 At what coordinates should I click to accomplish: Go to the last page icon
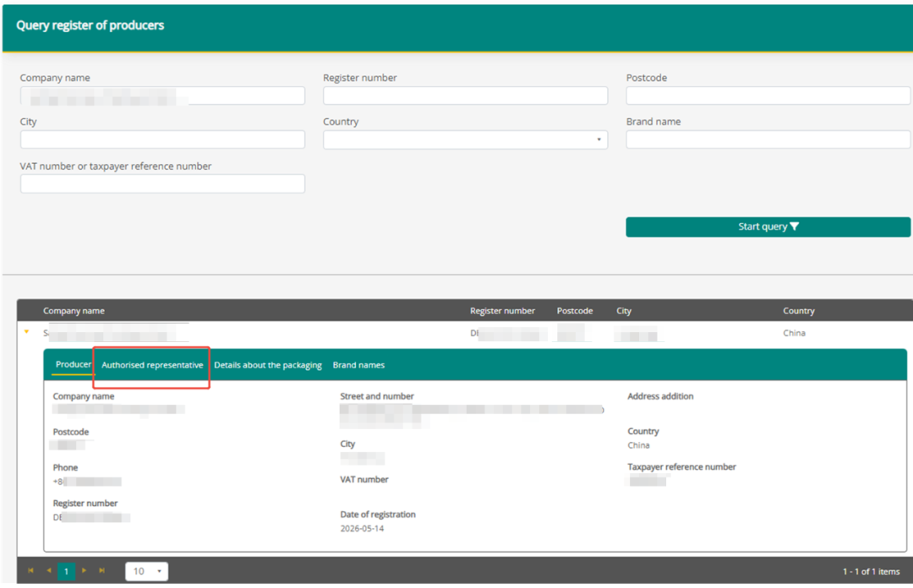tap(102, 570)
